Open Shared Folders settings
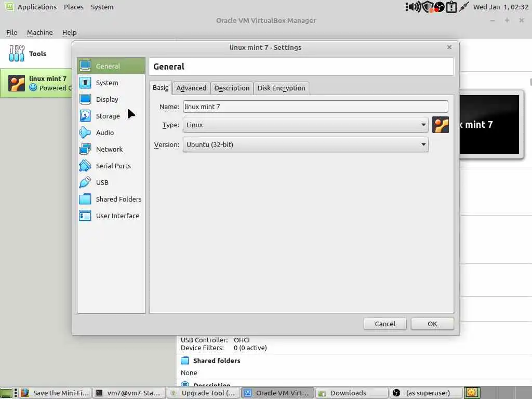The image size is (532, 399). (x=111, y=199)
